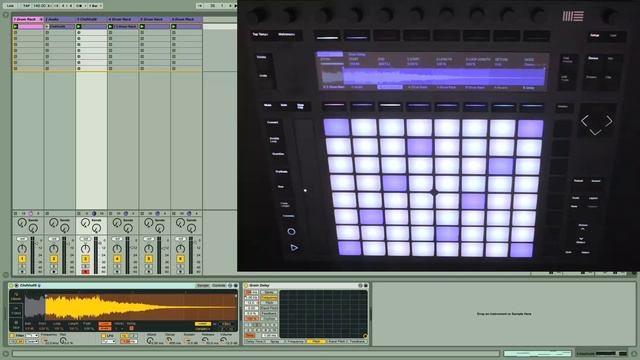Select Feedback as Grain Delay X-axis
This screenshot has height=360, width=640.
click(357, 341)
